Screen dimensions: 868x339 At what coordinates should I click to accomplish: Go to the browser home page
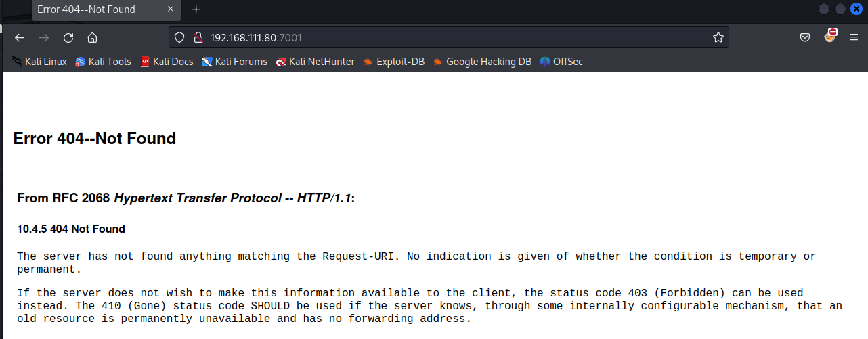tap(93, 37)
